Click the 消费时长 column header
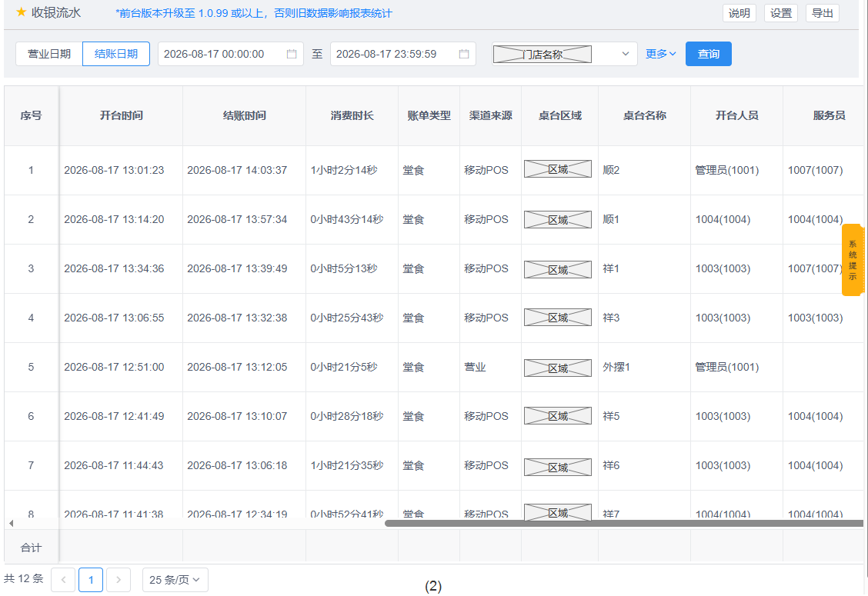 352,115
